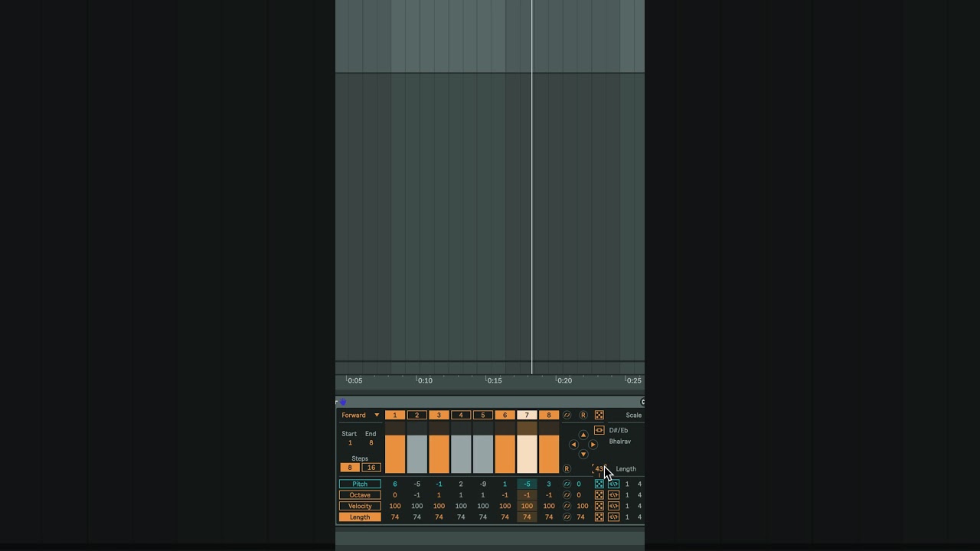The image size is (980, 551).
Task: Click the Pitch row offset value 0
Action: [x=579, y=484]
